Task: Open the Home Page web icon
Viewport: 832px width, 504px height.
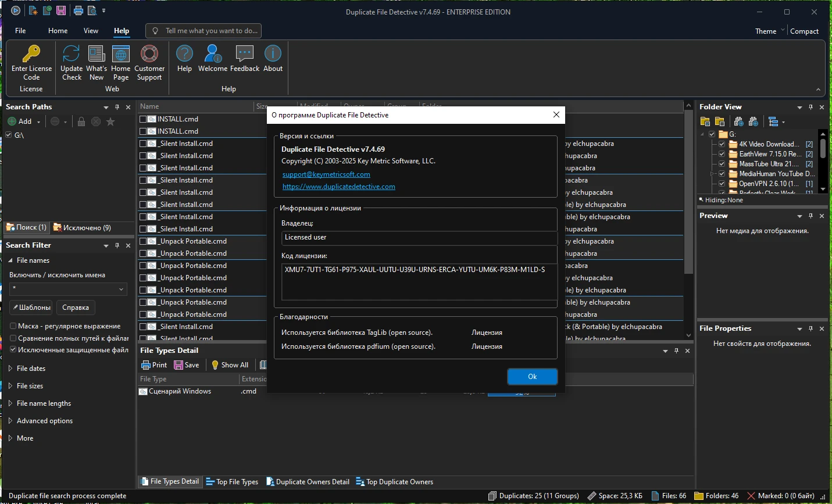Action: click(x=121, y=55)
